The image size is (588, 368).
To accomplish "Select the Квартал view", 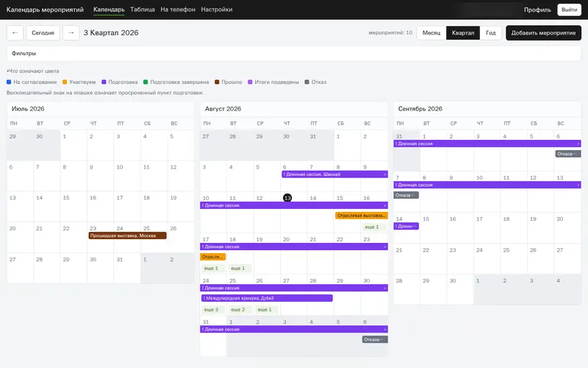I will [x=463, y=32].
